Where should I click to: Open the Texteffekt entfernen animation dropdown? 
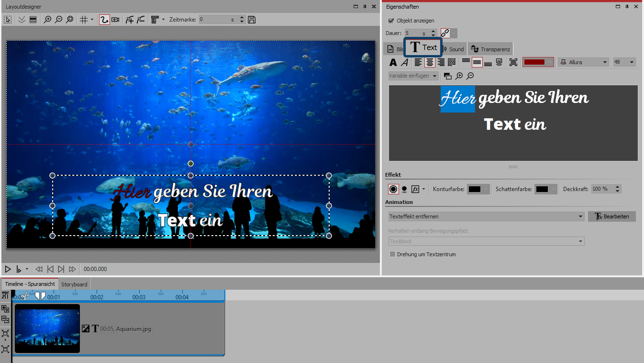(x=486, y=216)
